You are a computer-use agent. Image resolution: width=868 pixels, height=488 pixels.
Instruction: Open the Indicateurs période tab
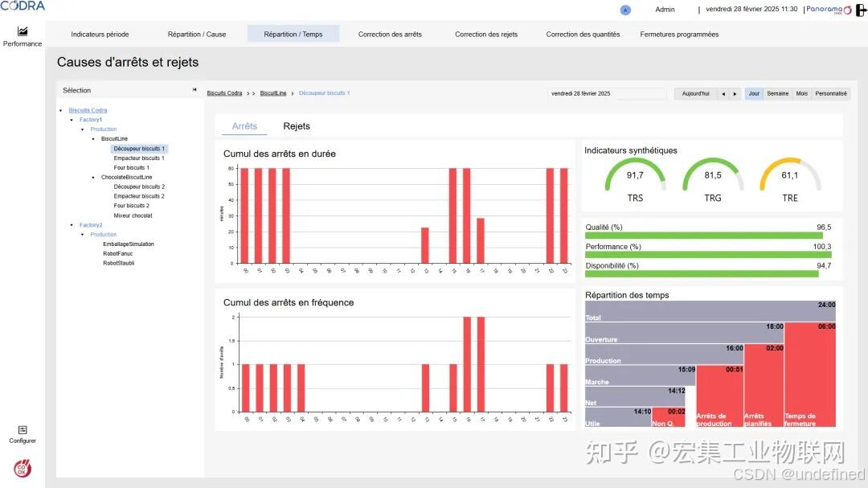(100, 35)
